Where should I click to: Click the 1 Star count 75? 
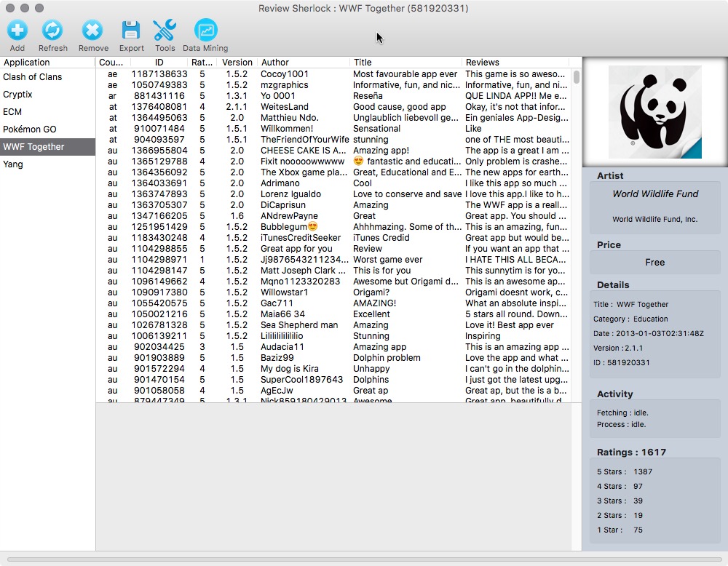[638, 530]
